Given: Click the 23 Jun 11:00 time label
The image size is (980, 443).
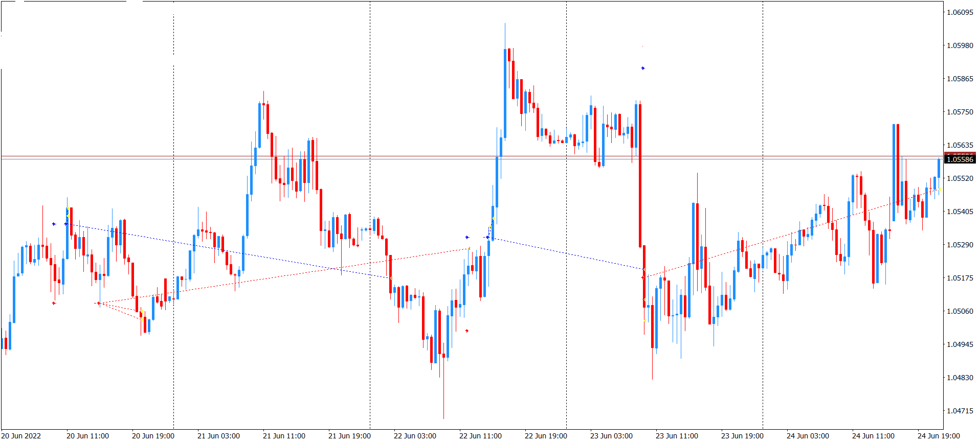Looking at the screenshot, I should (x=677, y=436).
